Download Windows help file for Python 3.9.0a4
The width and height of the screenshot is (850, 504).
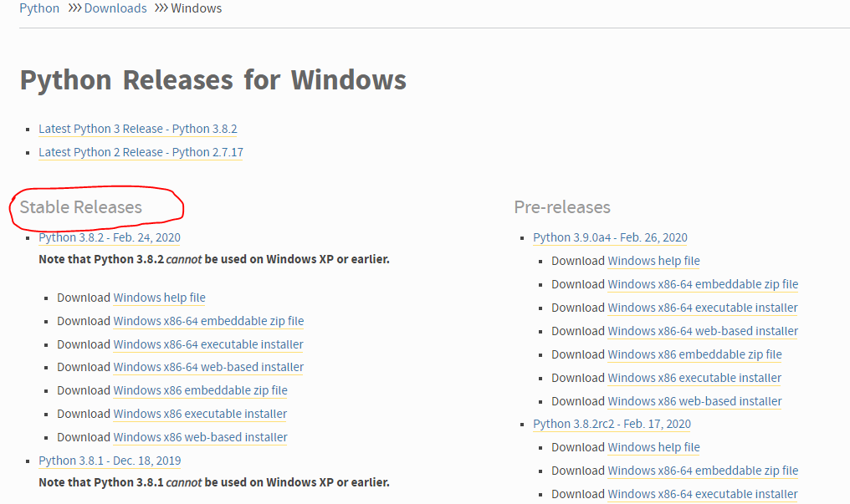tap(653, 261)
